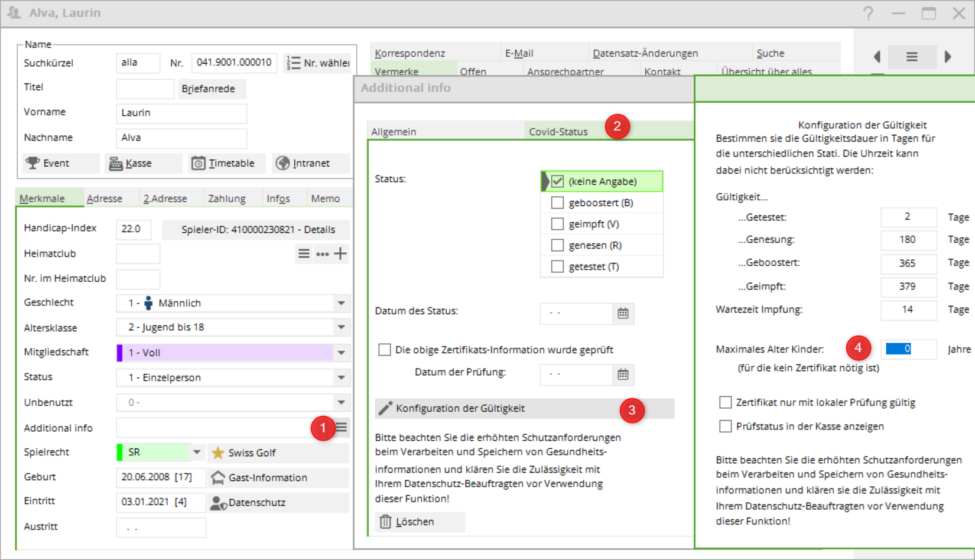The image size is (975, 560).
Task: Expand the Spielrecht SR dropdown
Action: pyautogui.click(x=197, y=452)
